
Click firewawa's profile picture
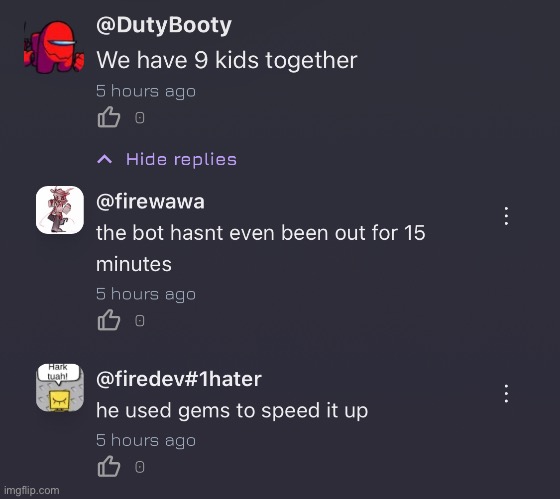pos(60,210)
